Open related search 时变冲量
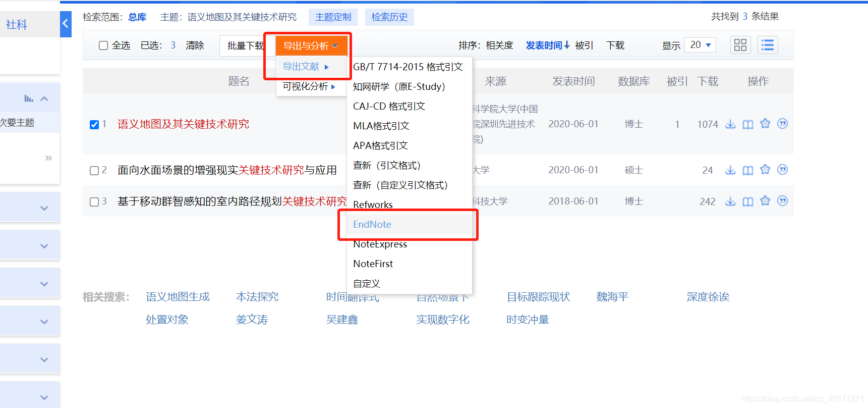The height and width of the screenshot is (408, 868). coord(528,320)
